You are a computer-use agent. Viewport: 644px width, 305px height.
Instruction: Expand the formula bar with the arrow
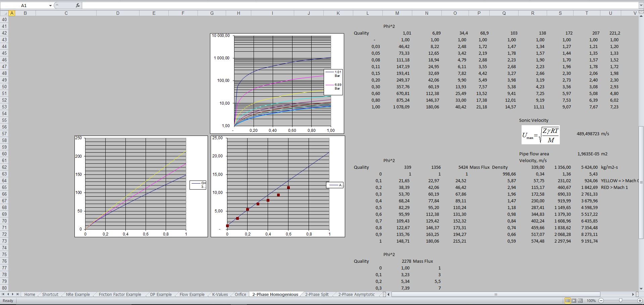[641, 5]
